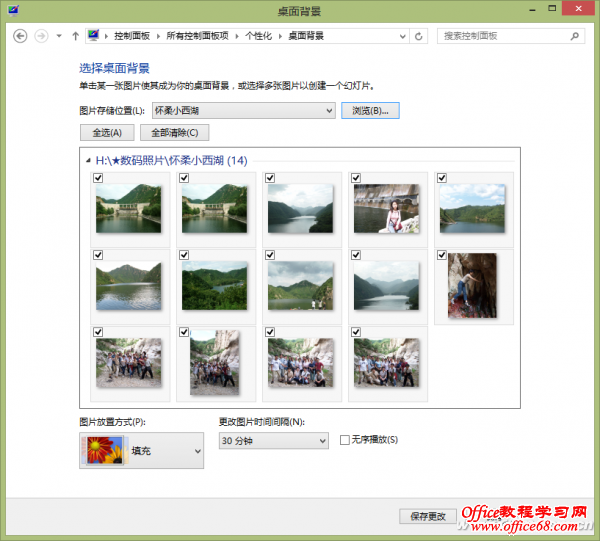This screenshot has height=541, width=600.
Task: Expand the address bar history dropdown
Action: (403, 36)
